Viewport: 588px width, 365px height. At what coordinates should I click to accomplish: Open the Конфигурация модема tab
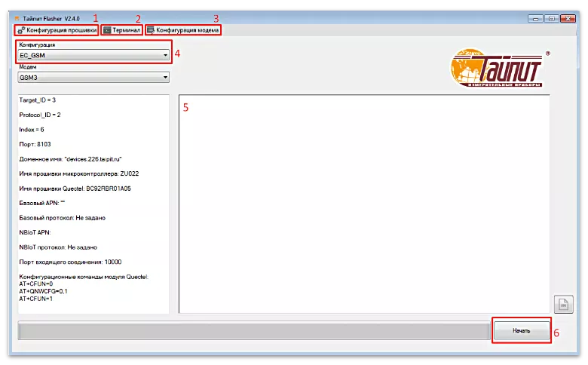point(188,30)
